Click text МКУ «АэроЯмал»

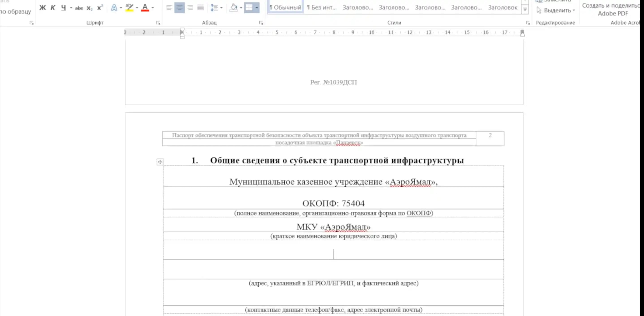[x=333, y=227]
